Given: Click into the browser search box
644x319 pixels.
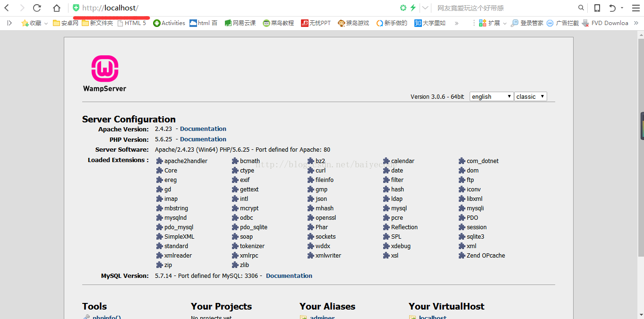Looking at the screenshot, I should point(506,8).
